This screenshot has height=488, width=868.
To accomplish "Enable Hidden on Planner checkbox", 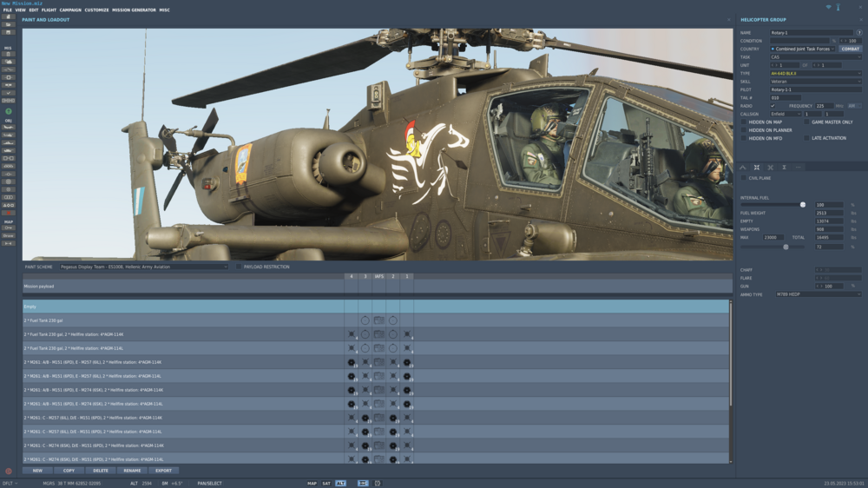I will (x=744, y=130).
